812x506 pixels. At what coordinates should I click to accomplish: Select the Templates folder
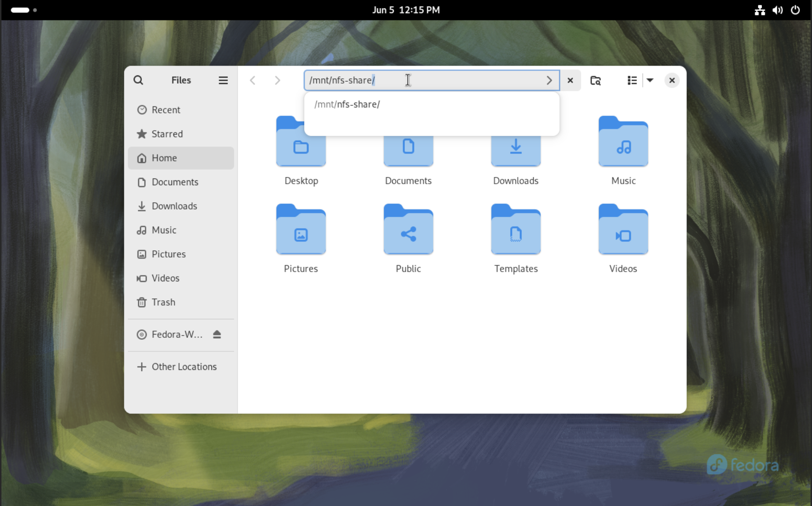(x=516, y=239)
